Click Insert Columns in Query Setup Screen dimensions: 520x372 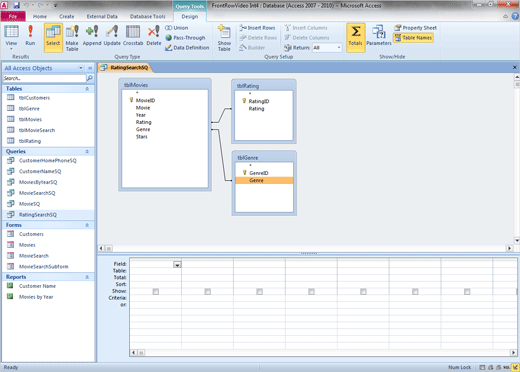[306, 28]
